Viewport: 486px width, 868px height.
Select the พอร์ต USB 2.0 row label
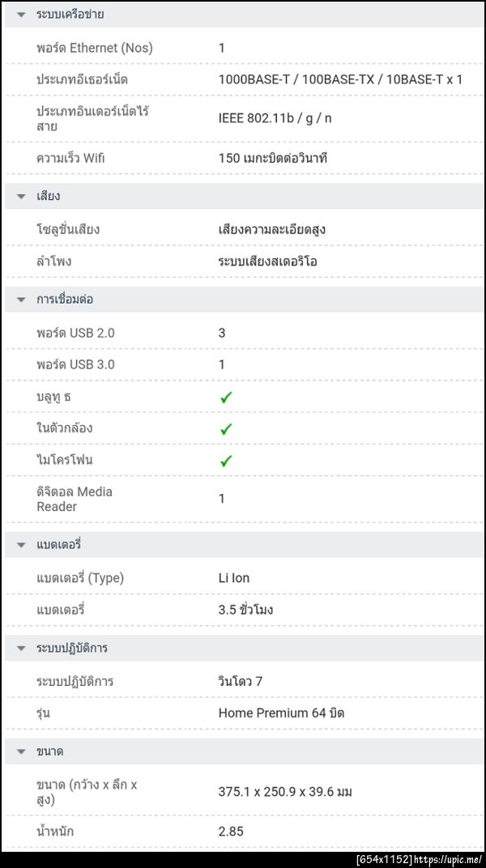click(75, 333)
